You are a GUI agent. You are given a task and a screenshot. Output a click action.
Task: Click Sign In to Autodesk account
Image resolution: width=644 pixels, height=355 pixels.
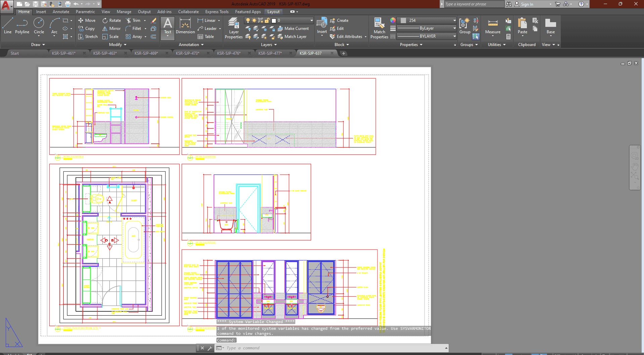pos(527,4)
